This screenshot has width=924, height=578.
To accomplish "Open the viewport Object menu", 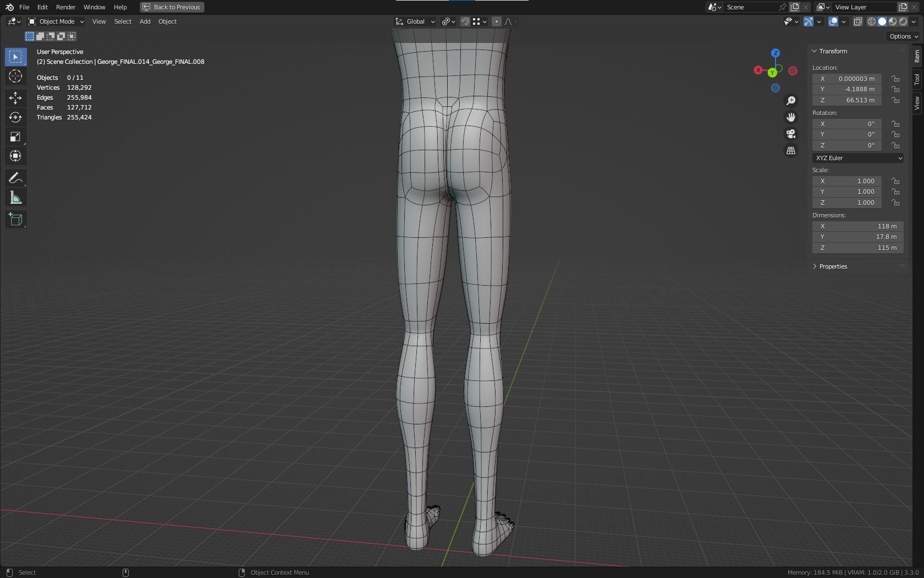I will pos(167,21).
